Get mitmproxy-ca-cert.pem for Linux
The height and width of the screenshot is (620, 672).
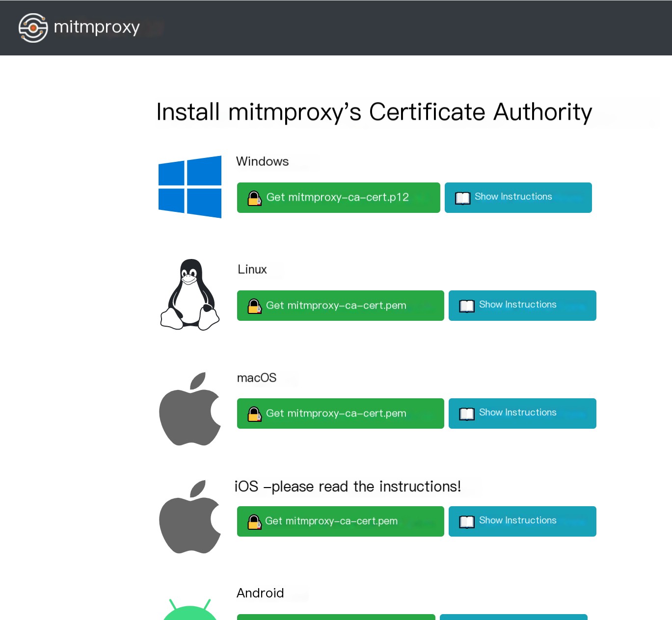[341, 306]
